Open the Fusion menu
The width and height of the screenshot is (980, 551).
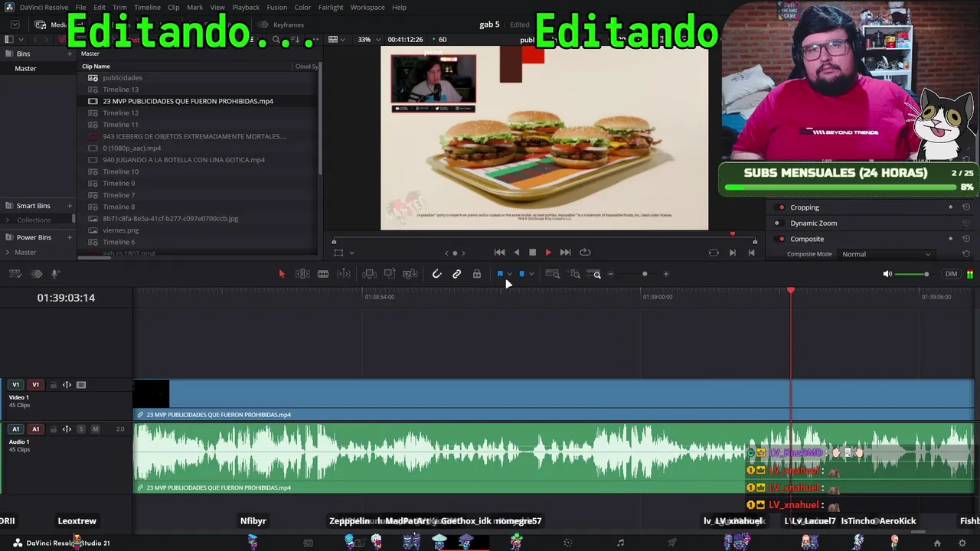pyautogui.click(x=277, y=7)
